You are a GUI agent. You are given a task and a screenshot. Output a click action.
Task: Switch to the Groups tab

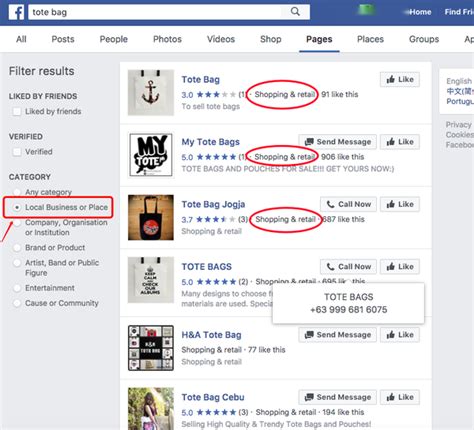coord(424,39)
